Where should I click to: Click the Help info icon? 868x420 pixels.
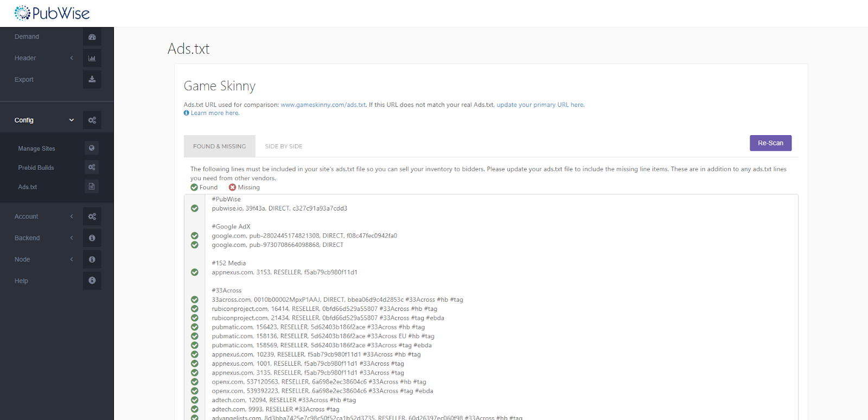point(92,281)
